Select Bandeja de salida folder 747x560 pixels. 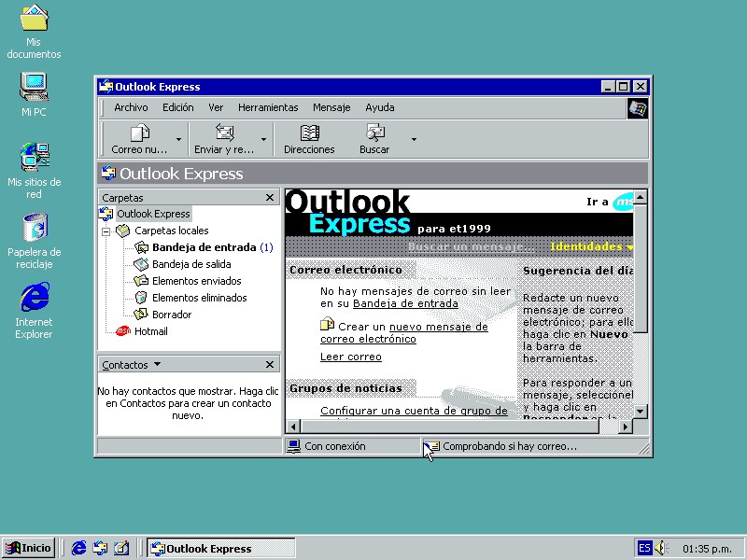pos(183,264)
